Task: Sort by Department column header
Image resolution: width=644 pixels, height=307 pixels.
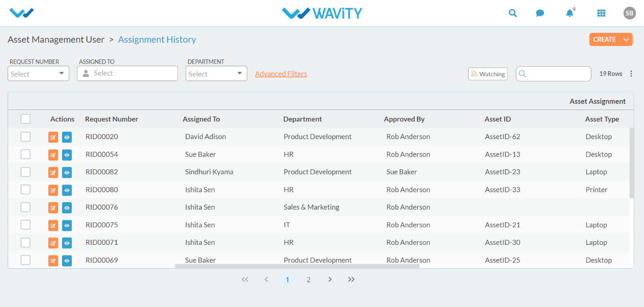Action: (303, 119)
